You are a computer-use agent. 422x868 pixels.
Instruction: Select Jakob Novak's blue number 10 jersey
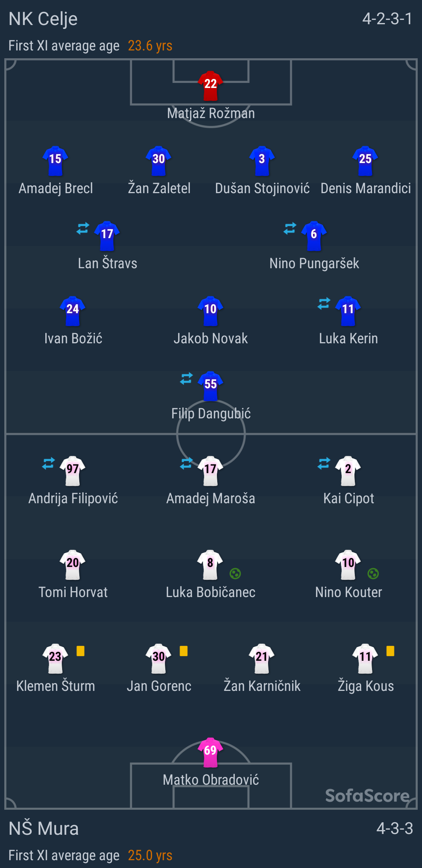(x=210, y=311)
